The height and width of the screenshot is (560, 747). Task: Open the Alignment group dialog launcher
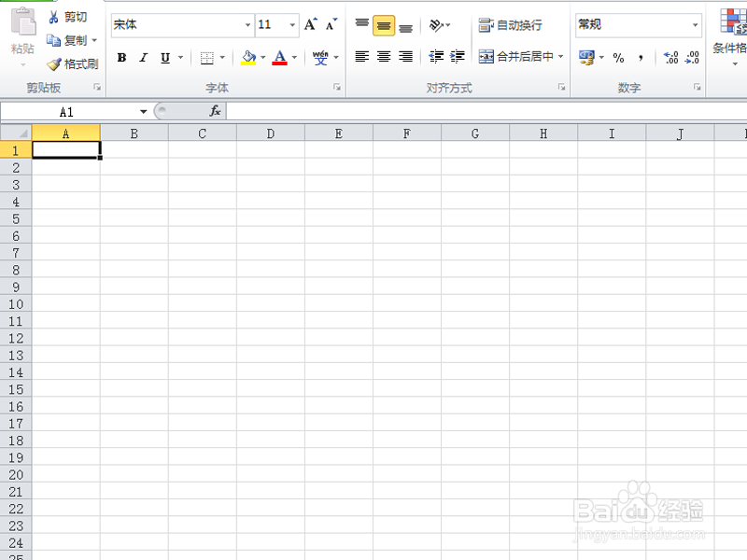tap(562, 87)
